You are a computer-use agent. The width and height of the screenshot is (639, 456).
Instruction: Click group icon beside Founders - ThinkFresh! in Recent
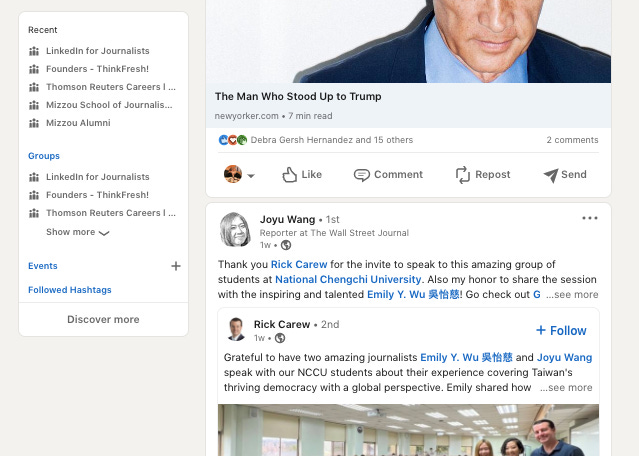coord(34,69)
